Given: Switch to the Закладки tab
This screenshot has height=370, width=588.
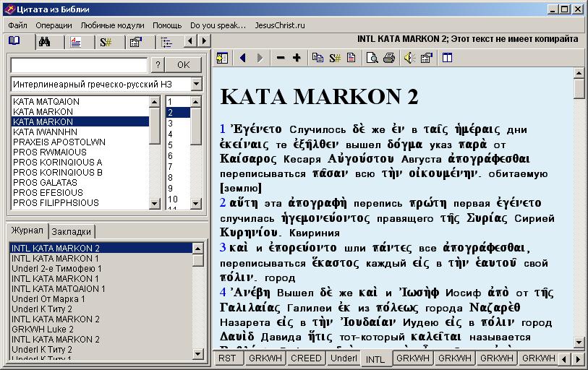Looking at the screenshot, I should click(x=72, y=232).
